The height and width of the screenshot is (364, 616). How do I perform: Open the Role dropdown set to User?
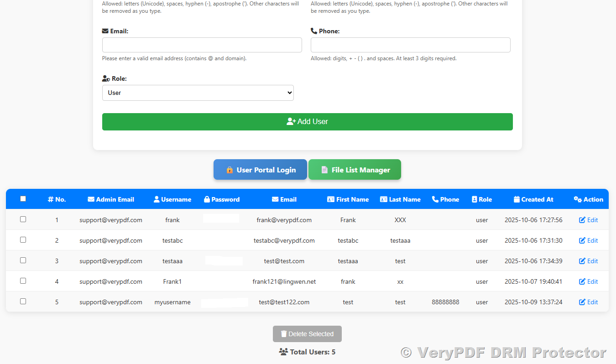coord(198,93)
